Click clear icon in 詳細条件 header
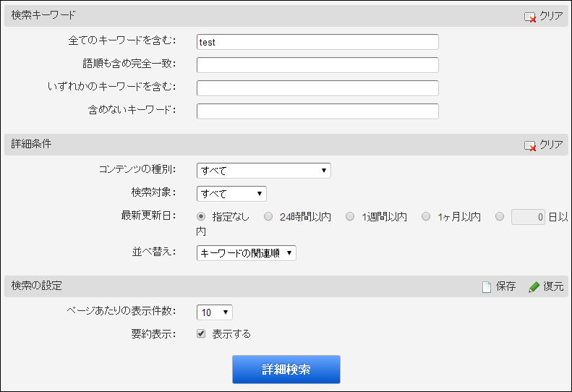 (529, 146)
